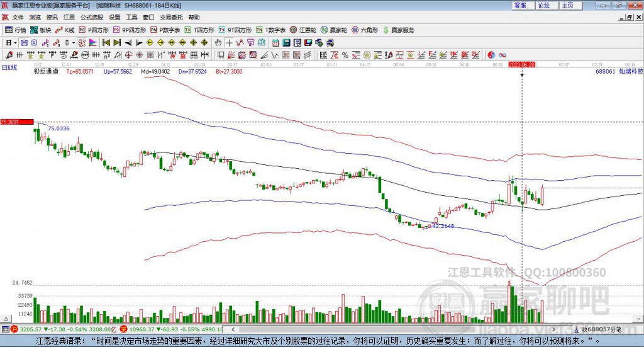
Task: Click the percent % retracement tool
Action: coord(345,55)
